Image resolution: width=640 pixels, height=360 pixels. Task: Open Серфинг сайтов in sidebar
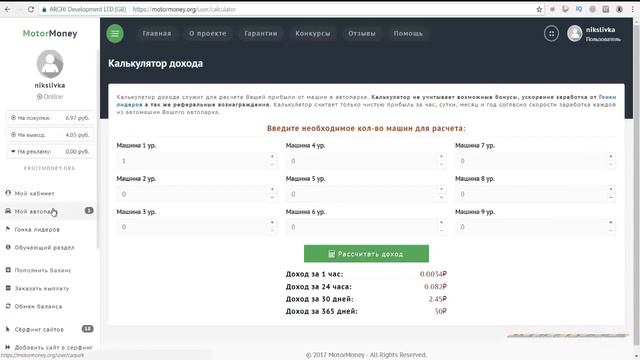click(x=39, y=329)
